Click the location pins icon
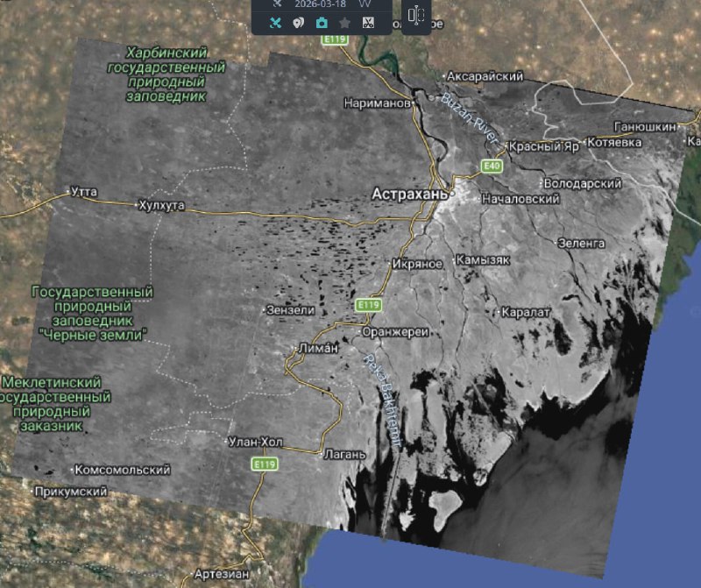 [299, 23]
